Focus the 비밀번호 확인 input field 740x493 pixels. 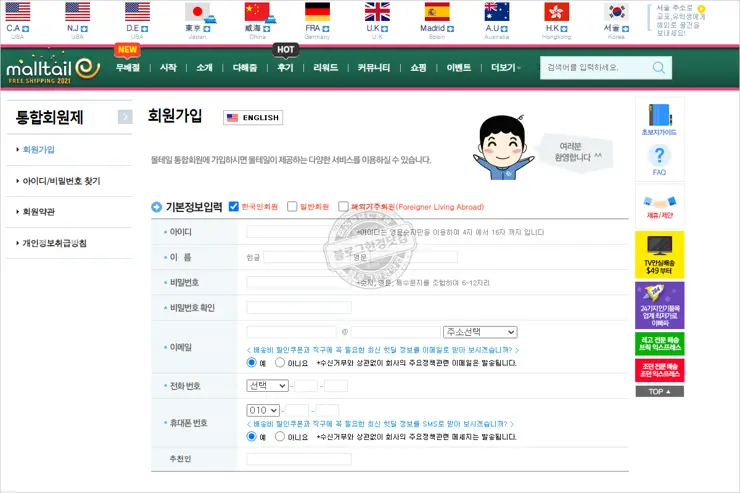[x=299, y=308]
